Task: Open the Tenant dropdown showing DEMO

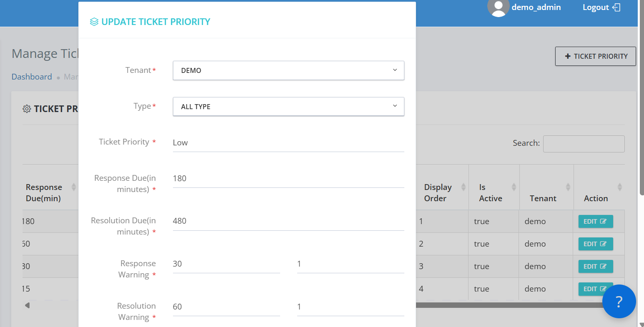Action: [x=288, y=70]
